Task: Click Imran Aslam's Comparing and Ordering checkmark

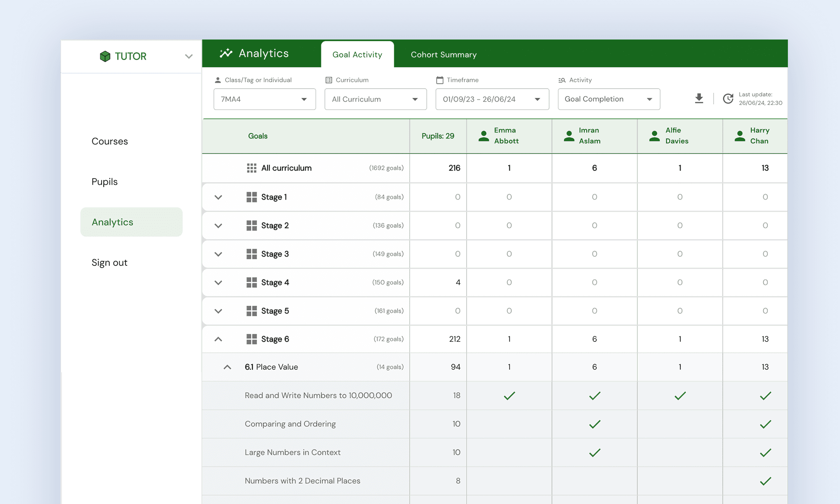Action: [595, 424]
